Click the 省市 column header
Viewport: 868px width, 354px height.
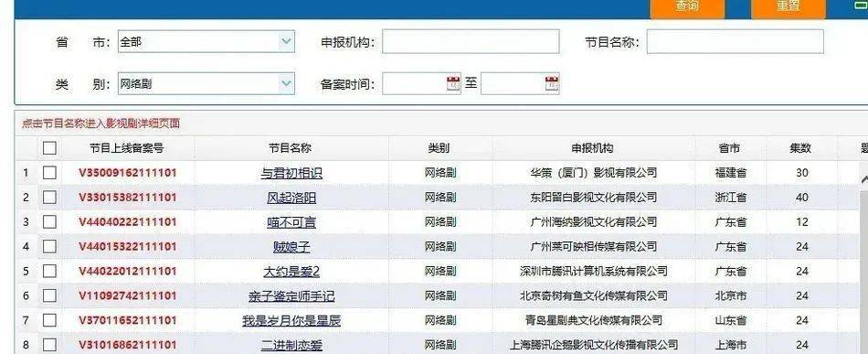730,148
